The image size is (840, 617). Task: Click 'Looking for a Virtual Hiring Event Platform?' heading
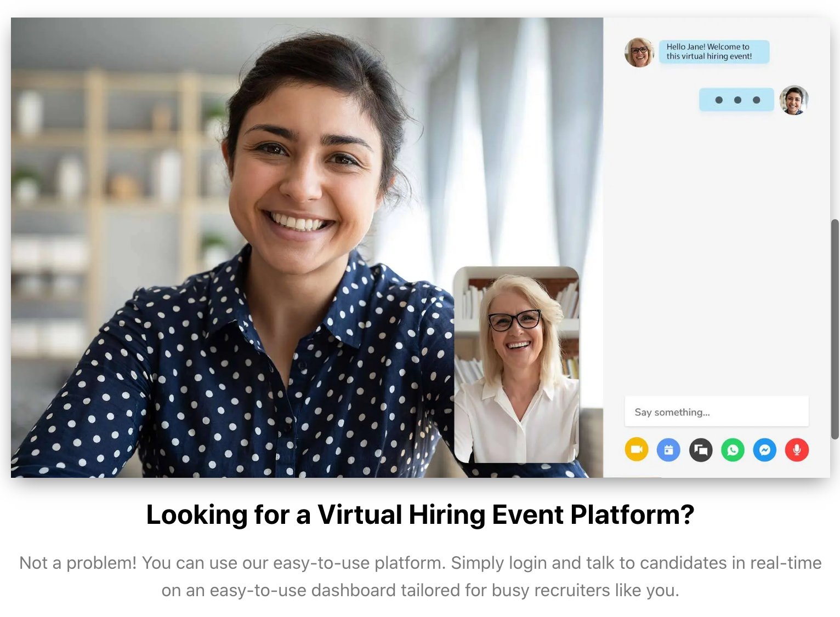pyautogui.click(x=421, y=515)
